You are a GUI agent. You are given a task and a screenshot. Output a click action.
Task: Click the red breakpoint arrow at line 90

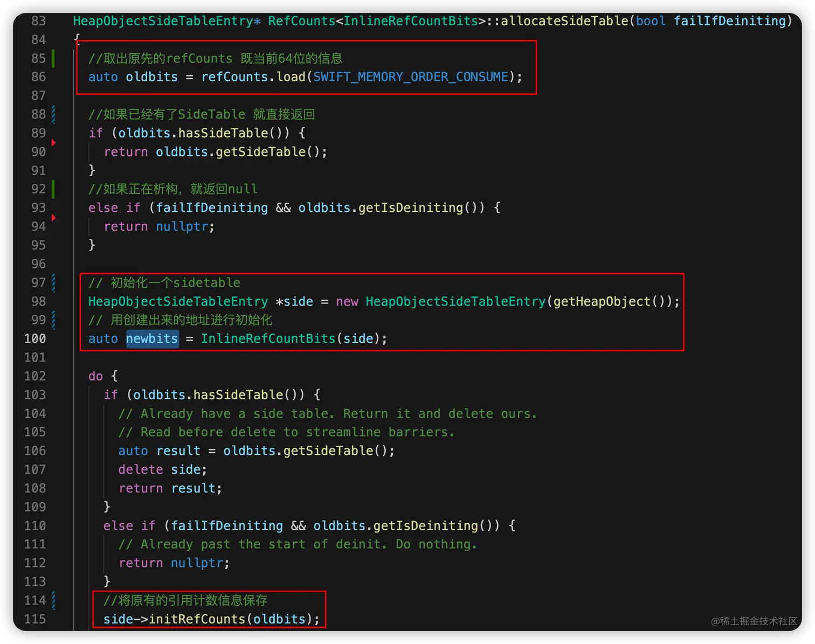[x=53, y=143]
